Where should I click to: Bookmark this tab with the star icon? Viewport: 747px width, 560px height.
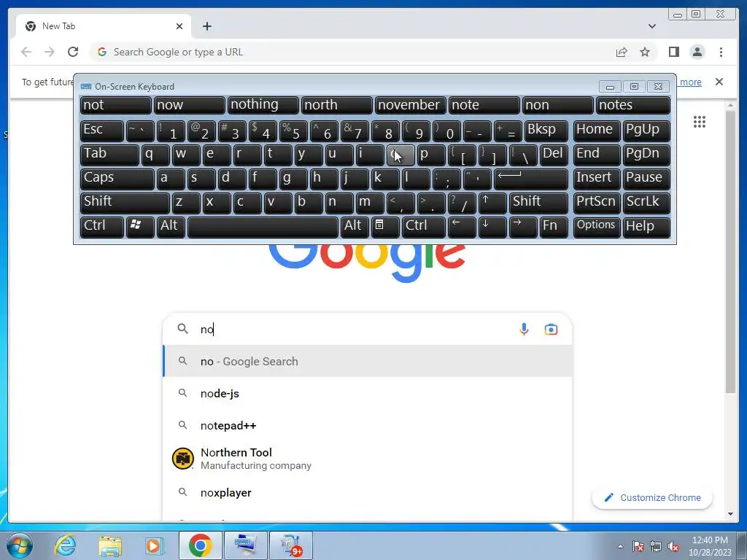pos(645,52)
